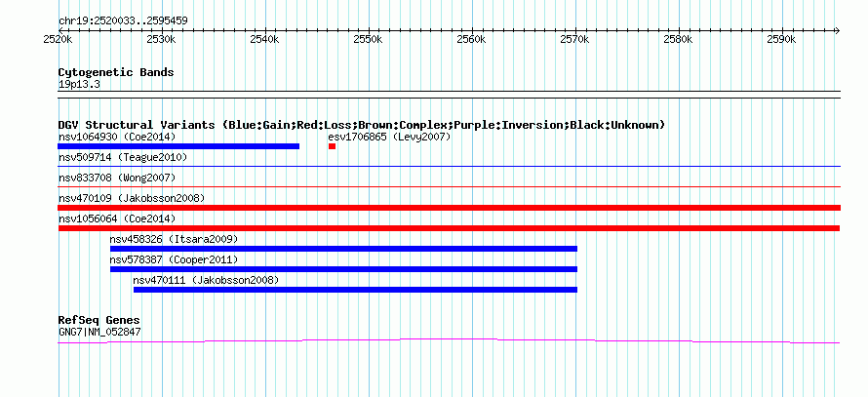Open the nsv833708 (Wong2007) label

click(117, 178)
